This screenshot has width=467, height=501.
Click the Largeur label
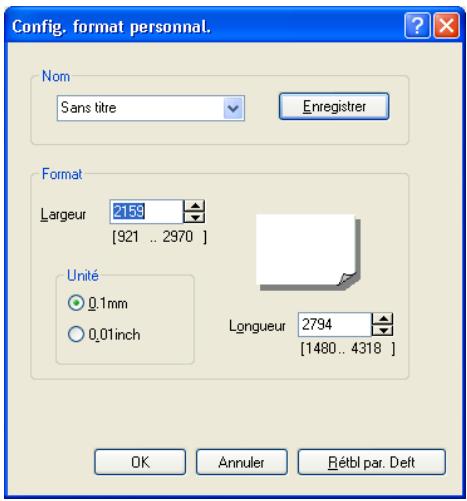tap(63, 214)
